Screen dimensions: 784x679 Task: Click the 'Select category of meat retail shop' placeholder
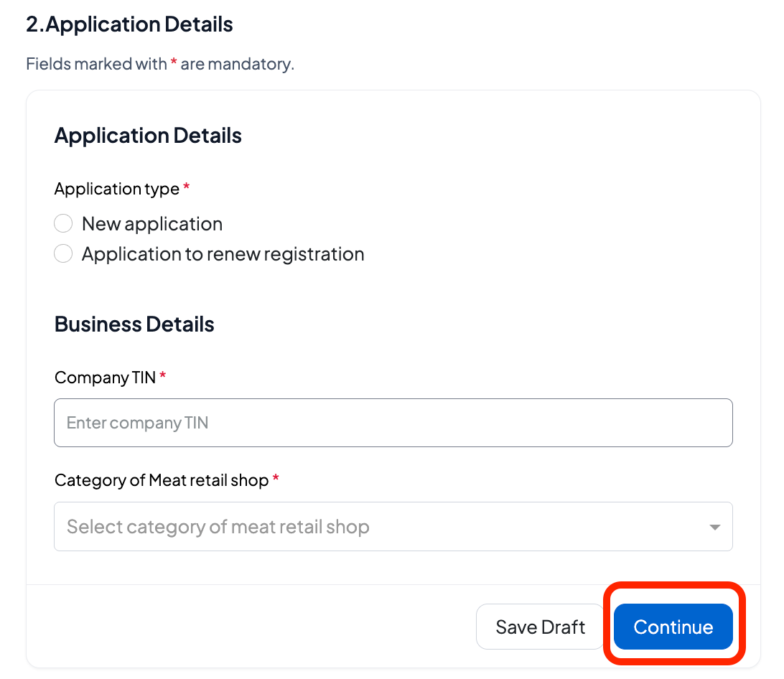(x=218, y=527)
